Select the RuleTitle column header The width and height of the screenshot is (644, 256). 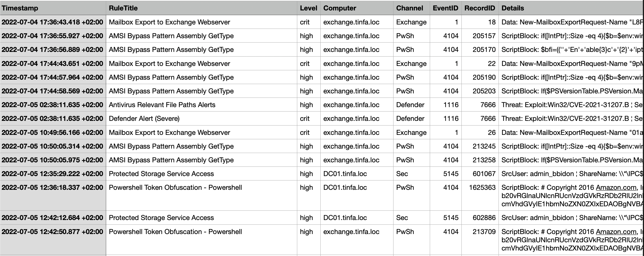[x=123, y=8]
